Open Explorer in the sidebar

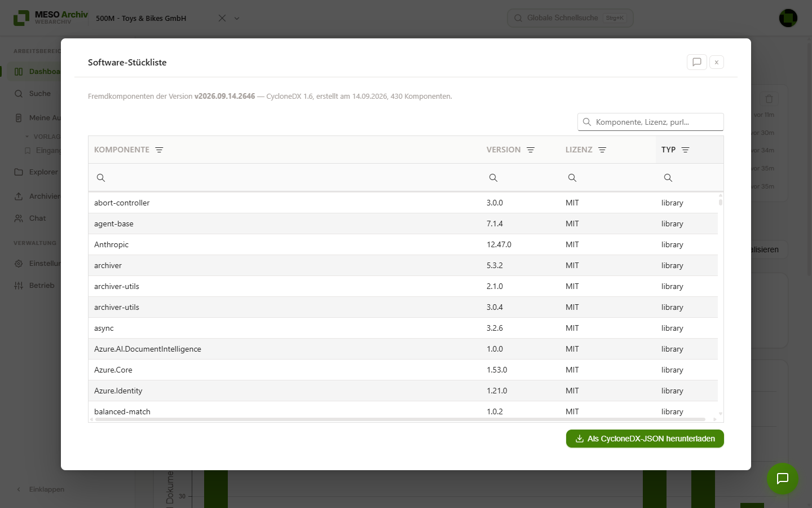[37, 172]
